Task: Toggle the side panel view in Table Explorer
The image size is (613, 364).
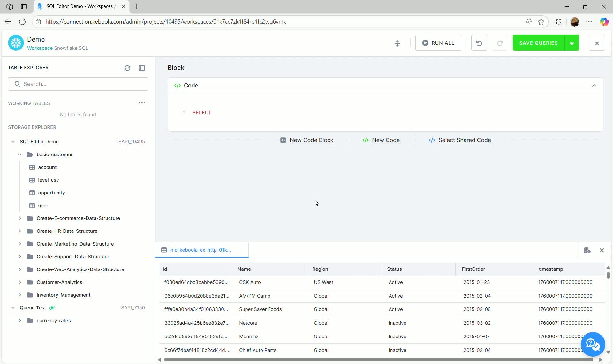Action: [x=142, y=68]
